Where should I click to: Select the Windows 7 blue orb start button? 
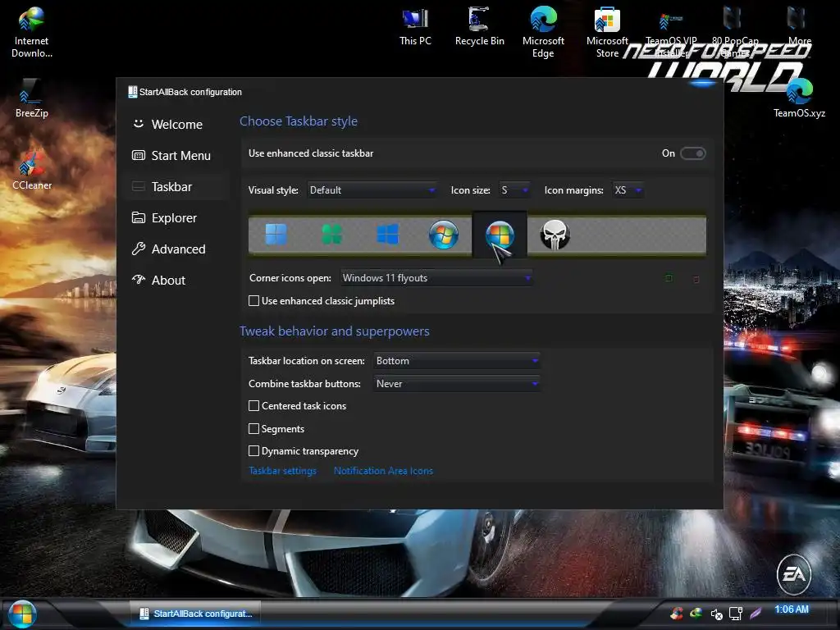point(444,235)
